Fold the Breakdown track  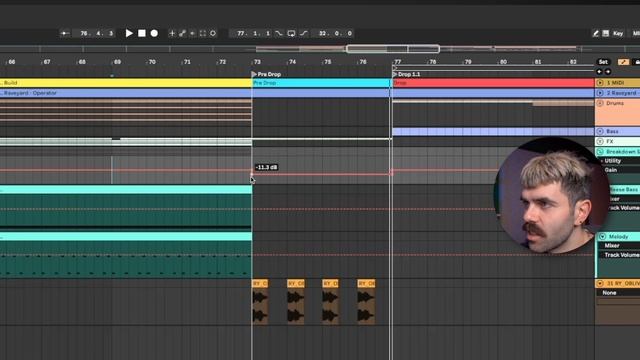[x=600, y=151]
